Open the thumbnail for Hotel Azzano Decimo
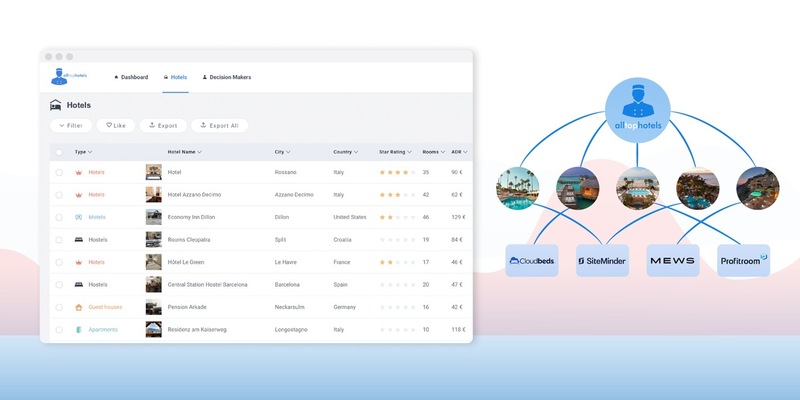Viewport: 800px width, 400px height. tap(154, 195)
